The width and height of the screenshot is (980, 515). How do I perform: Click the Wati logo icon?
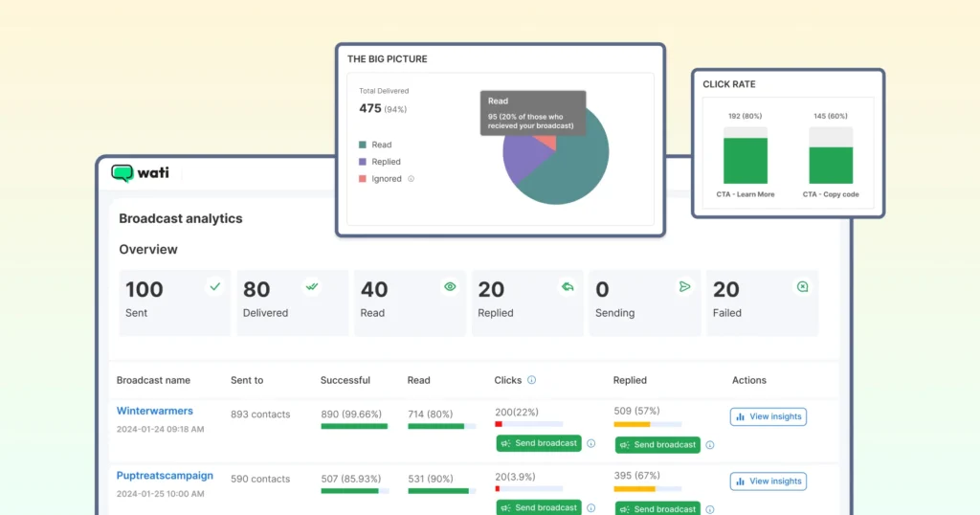(122, 174)
